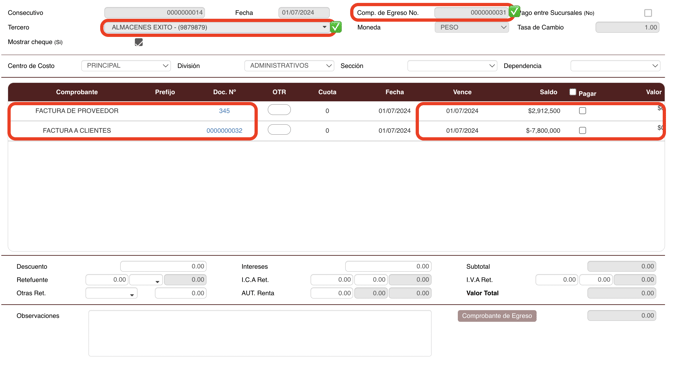Click the saldo $-7,800,000 cell
This screenshot has height=382, width=688.
(x=543, y=131)
